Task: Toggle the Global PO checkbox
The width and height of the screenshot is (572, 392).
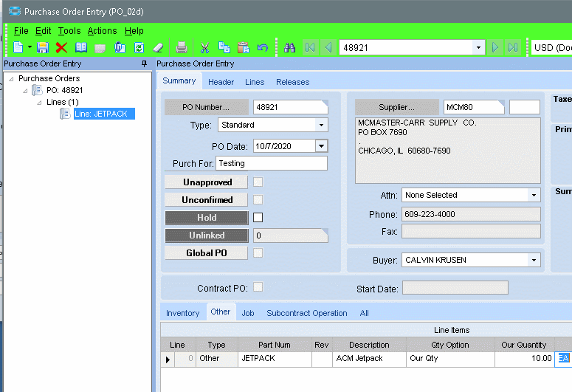Action: [x=258, y=253]
